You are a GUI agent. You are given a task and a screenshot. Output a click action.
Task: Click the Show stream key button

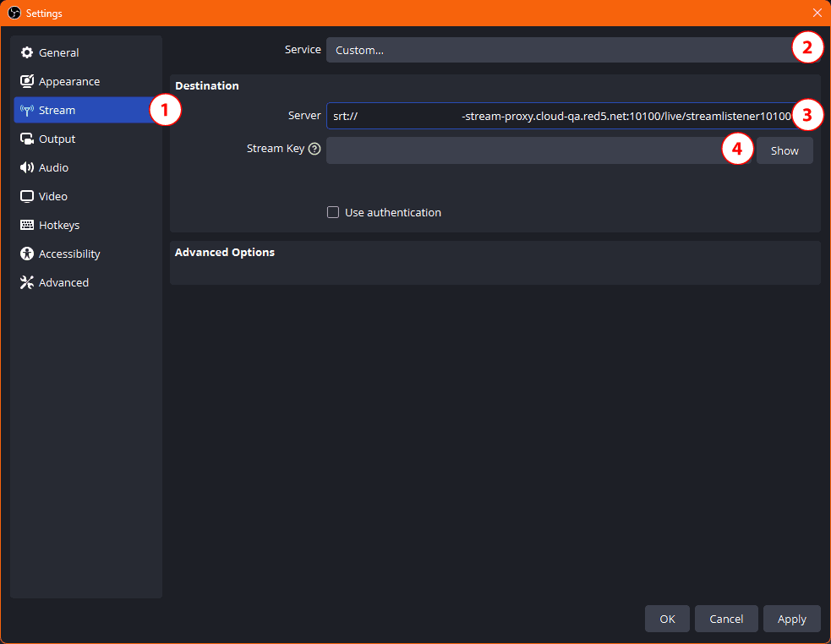pos(785,150)
